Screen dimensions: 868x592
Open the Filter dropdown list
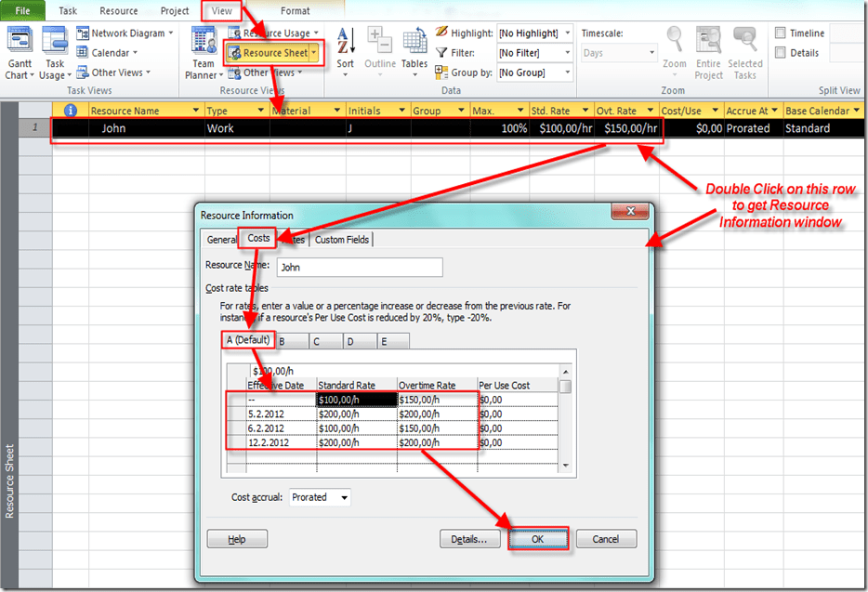(x=534, y=53)
